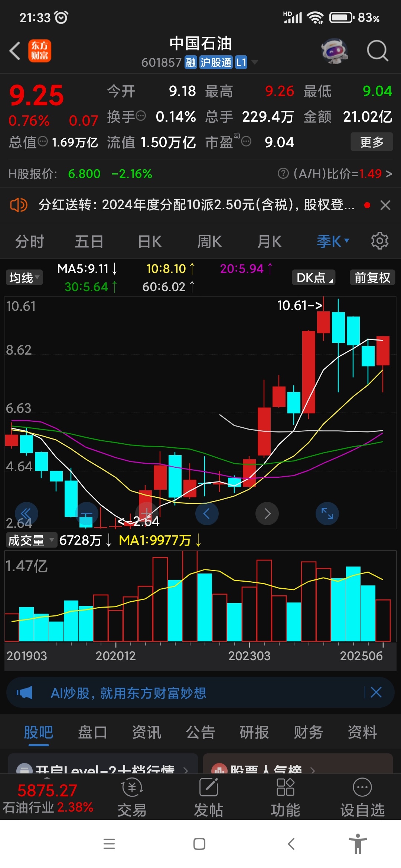Tap Android back navigation button
Image resolution: width=401 pixels, height=868 pixels.
[291, 844]
